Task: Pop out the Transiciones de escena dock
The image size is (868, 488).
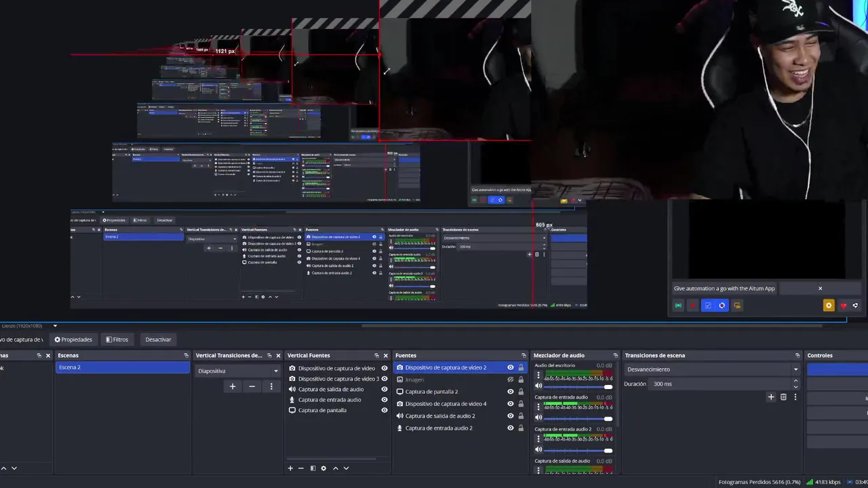Action: coord(797,355)
